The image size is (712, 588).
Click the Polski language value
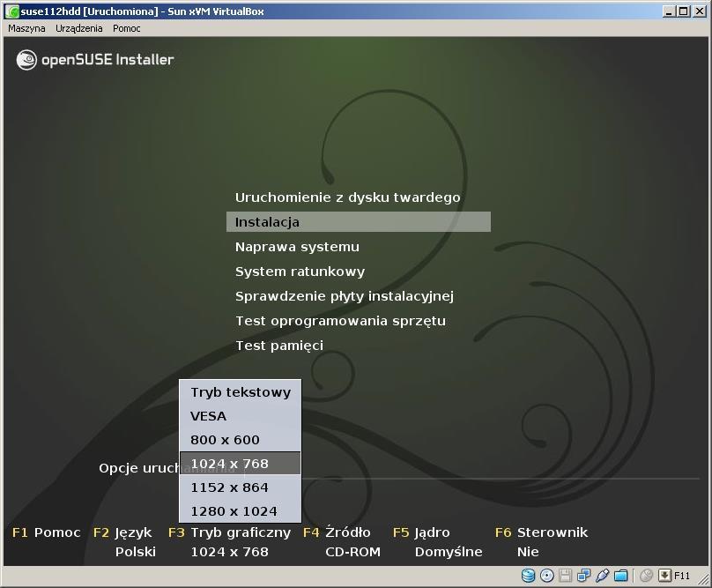tap(136, 552)
